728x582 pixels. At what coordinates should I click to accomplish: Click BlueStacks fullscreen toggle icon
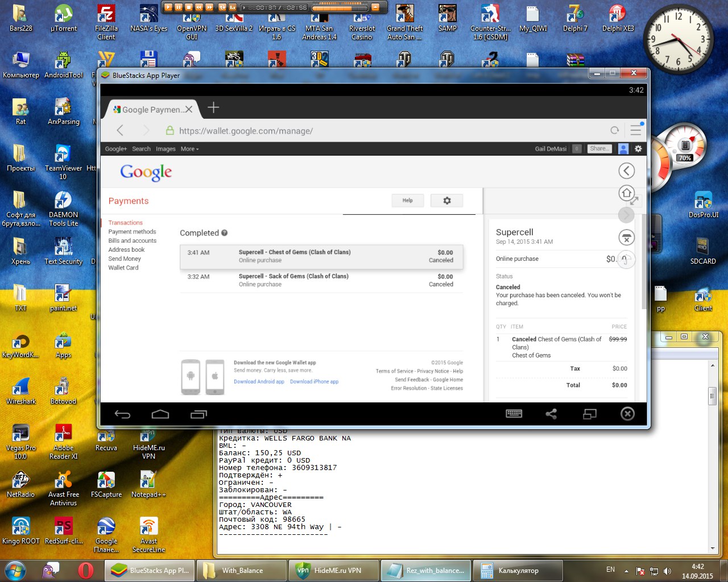590,414
